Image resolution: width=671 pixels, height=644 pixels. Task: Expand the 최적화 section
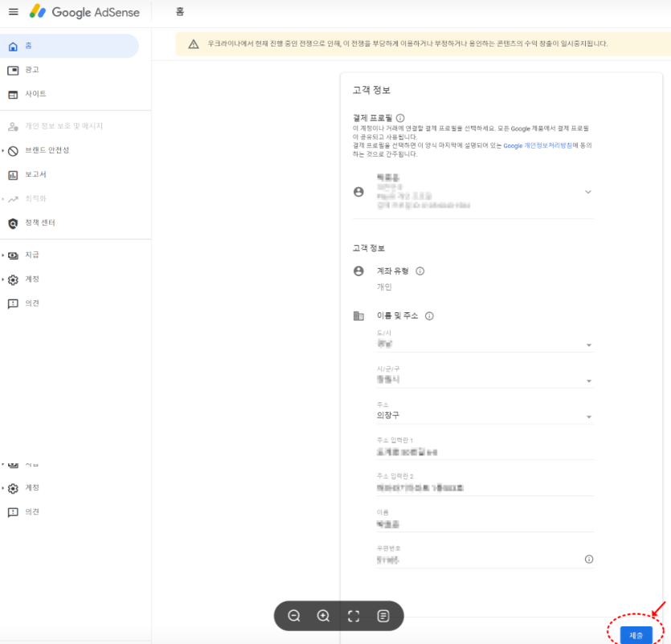[x=3, y=199]
